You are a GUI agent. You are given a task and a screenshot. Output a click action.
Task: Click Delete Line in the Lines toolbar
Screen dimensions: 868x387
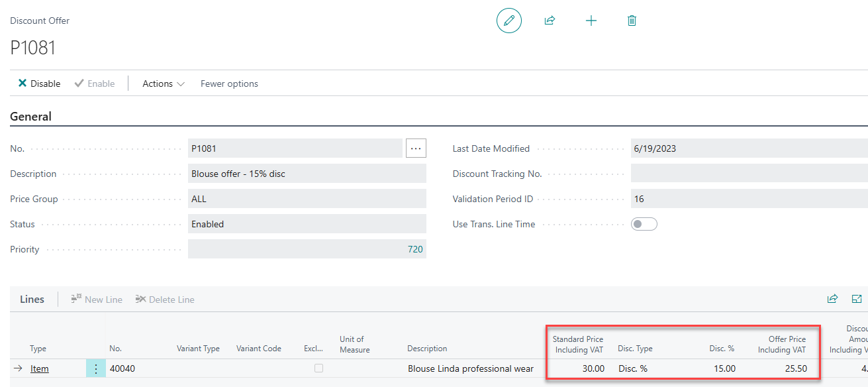coord(165,300)
